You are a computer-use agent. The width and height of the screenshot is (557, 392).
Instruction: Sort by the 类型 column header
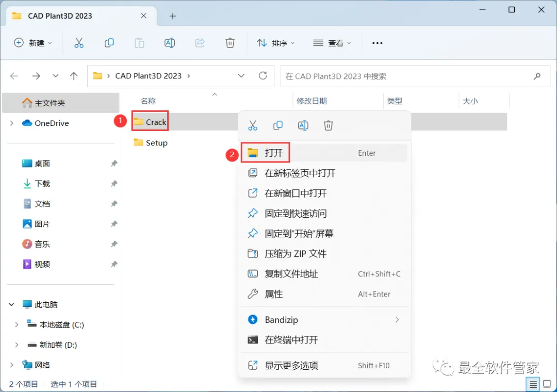pos(395,101)
